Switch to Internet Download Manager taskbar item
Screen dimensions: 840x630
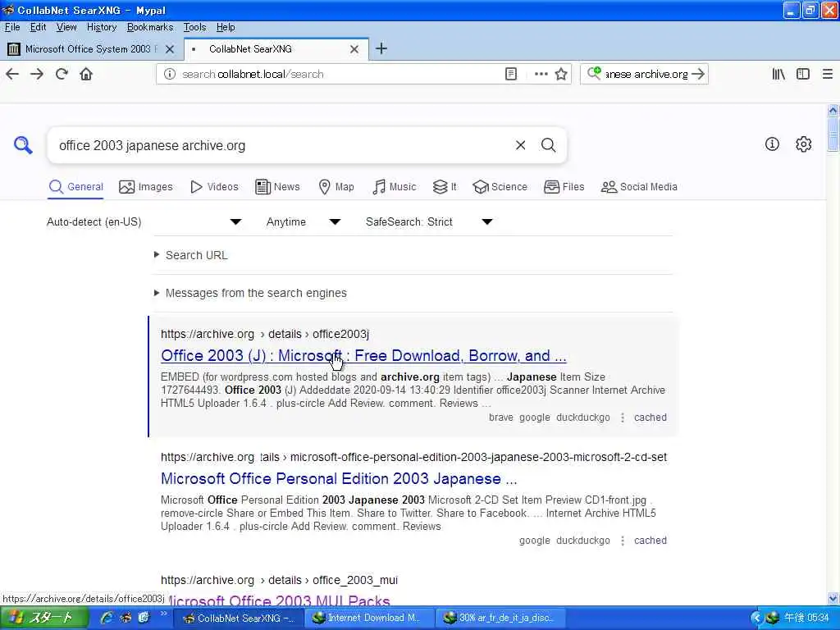(368, 618)
